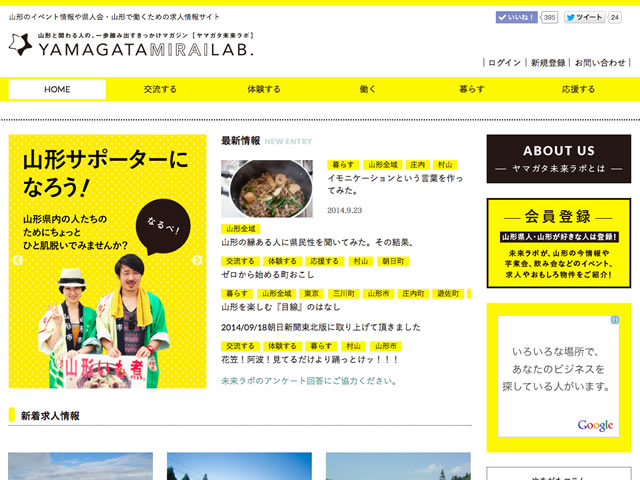Image resolution: width=640 pixels, height=480 pixels.
Task: Open article 山形の縁ある人に県民性を聞いてみた
Action: 317,242
